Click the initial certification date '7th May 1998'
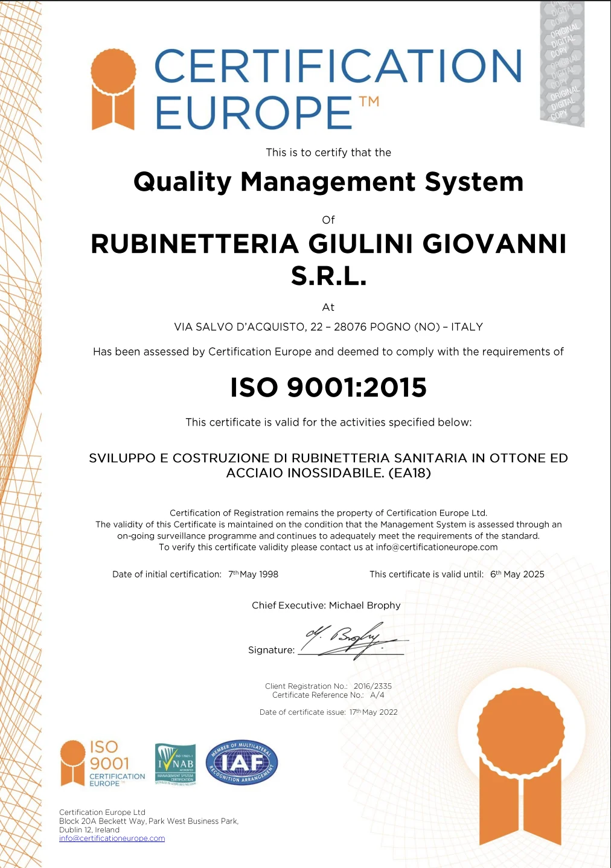 (253, 574)
